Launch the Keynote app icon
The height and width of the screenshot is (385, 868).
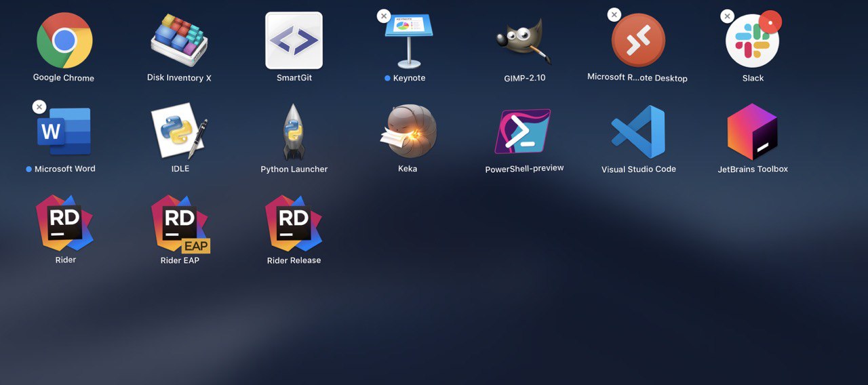pos(409,41)
